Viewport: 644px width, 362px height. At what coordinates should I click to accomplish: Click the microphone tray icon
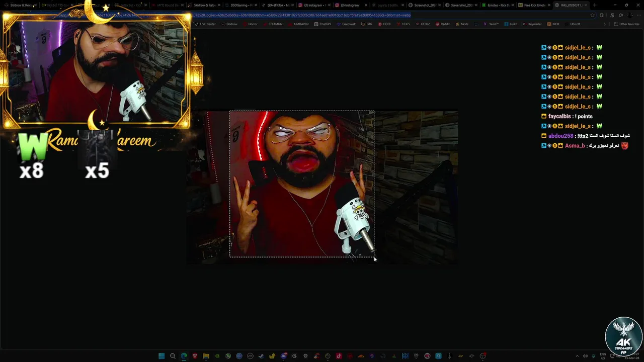(593, 356)
